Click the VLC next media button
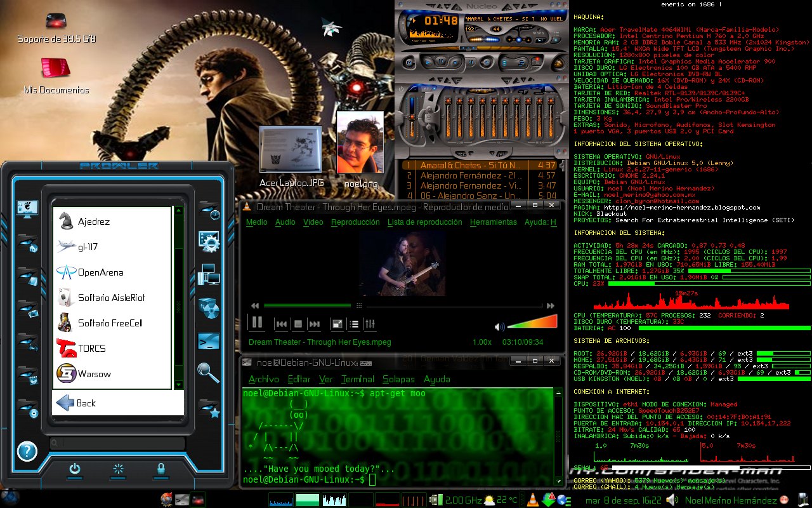 314,324
